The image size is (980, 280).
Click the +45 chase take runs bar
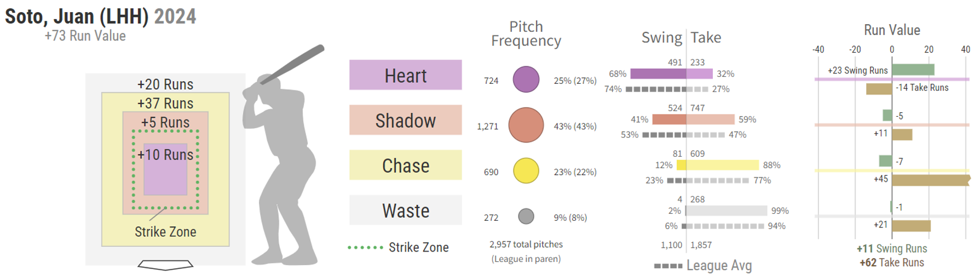click(x=930, y=180)
